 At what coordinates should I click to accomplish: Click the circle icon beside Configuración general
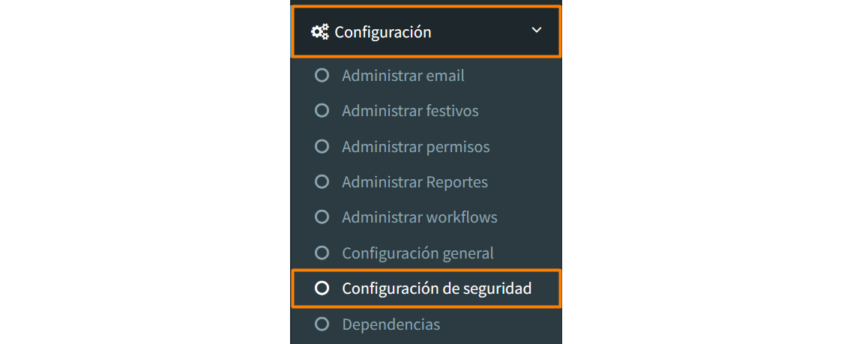[322, 253]
